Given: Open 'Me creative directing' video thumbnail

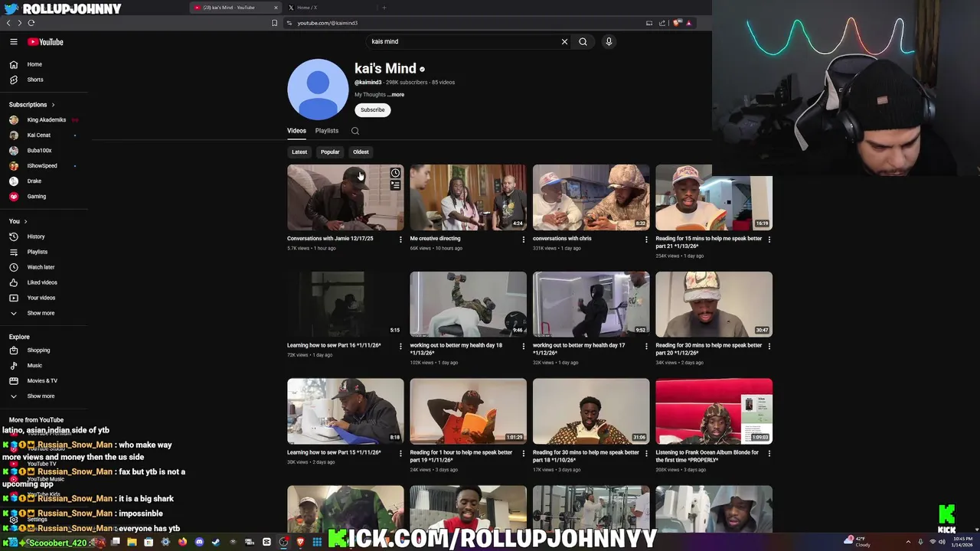Looking at the screenshot, I should (468, 197).
